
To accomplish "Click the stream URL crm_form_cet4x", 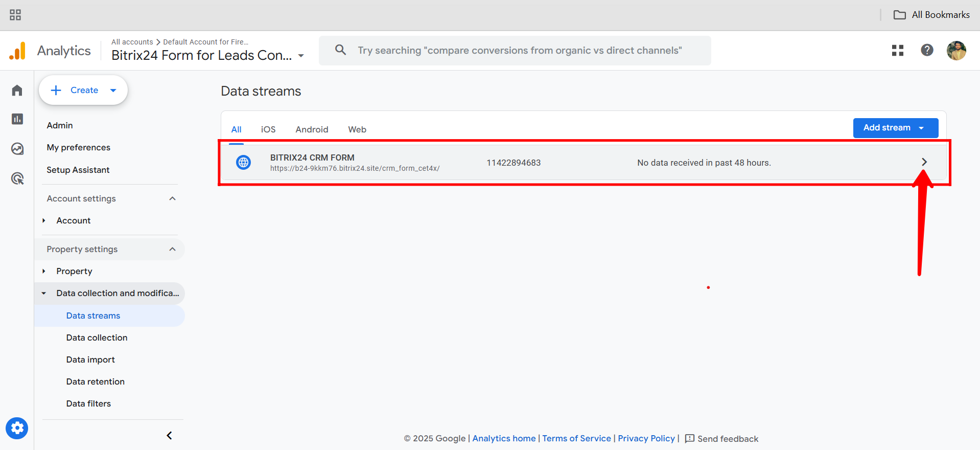I will (355, 168).
